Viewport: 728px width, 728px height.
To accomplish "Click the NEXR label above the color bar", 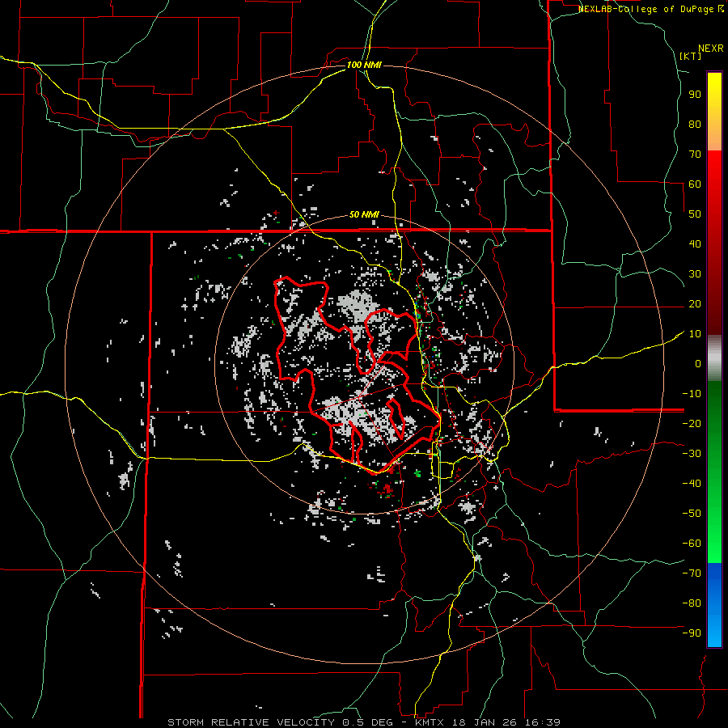I will 710,47.
